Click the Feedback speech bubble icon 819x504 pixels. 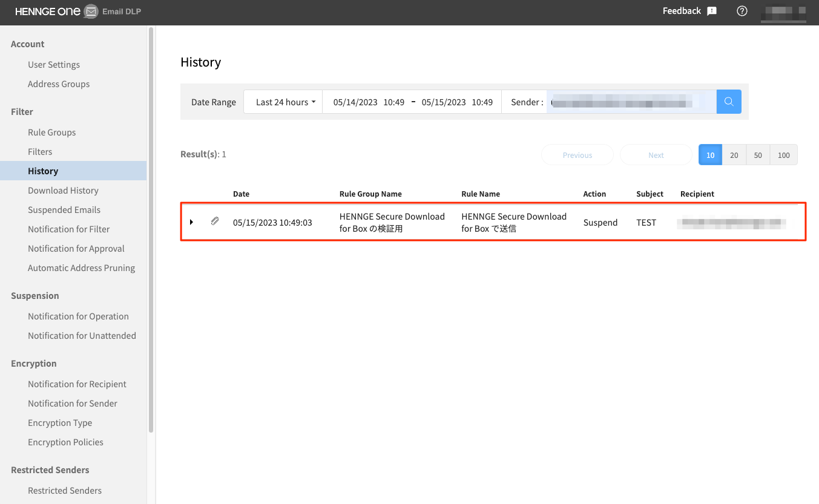click(712, 11)
